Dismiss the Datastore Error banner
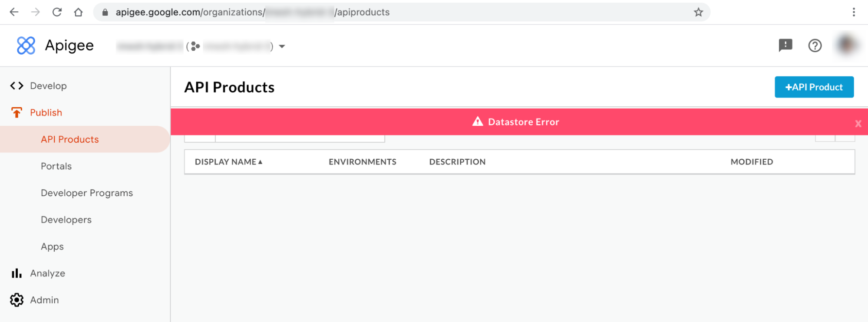 pyautogui.click(x=858, y=124)
